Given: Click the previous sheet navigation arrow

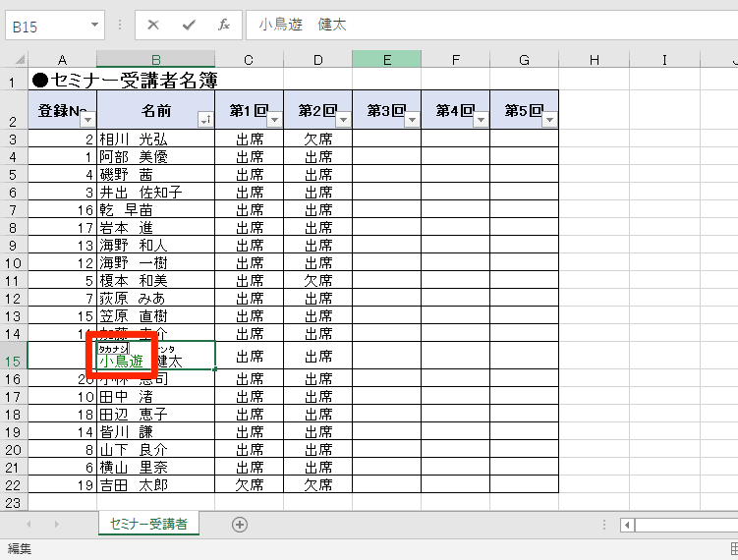Looking at the screenshot, I should pyautogui.click(x=28, y=525).
